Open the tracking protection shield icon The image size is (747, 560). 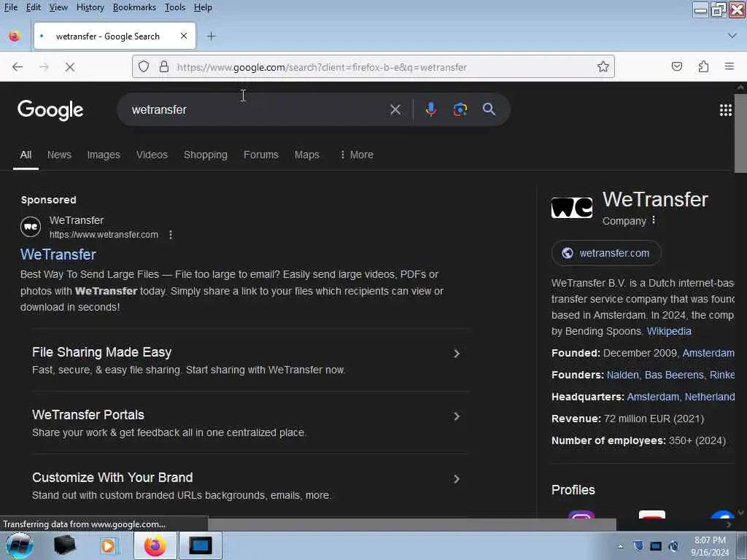click(144, 66)
